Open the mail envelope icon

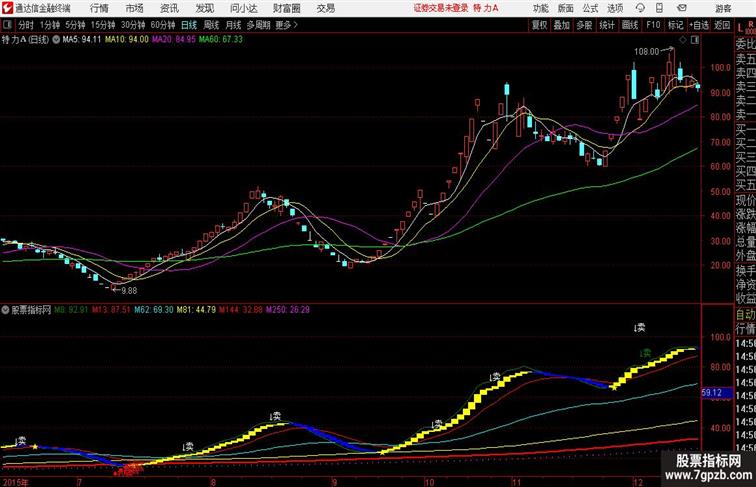[x=682, y=8]
